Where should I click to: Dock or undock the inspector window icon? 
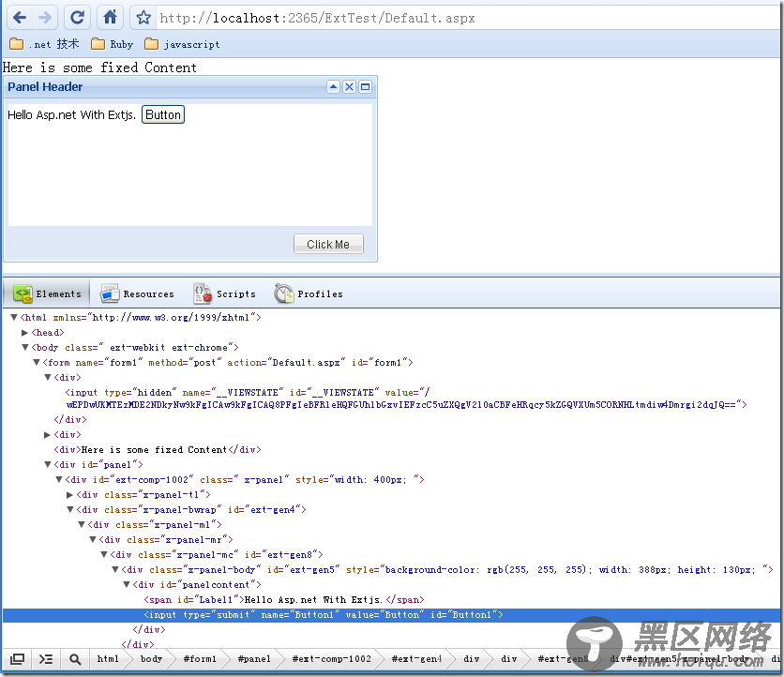(x=18, y=659)
